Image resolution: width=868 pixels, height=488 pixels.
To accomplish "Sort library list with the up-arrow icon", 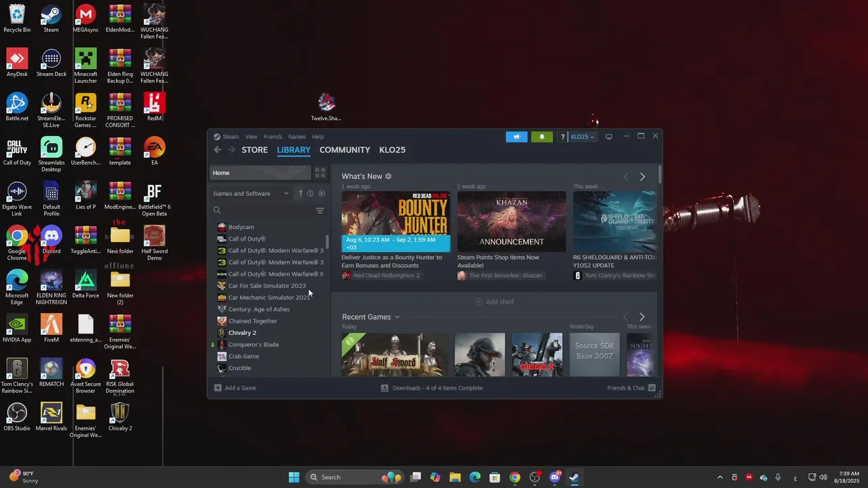I will coord(300,193).
